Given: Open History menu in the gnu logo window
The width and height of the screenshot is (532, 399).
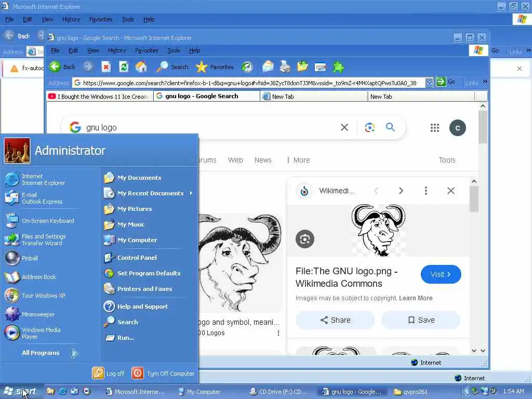Looking at the screenshot, I should click(x=117, y=50).
